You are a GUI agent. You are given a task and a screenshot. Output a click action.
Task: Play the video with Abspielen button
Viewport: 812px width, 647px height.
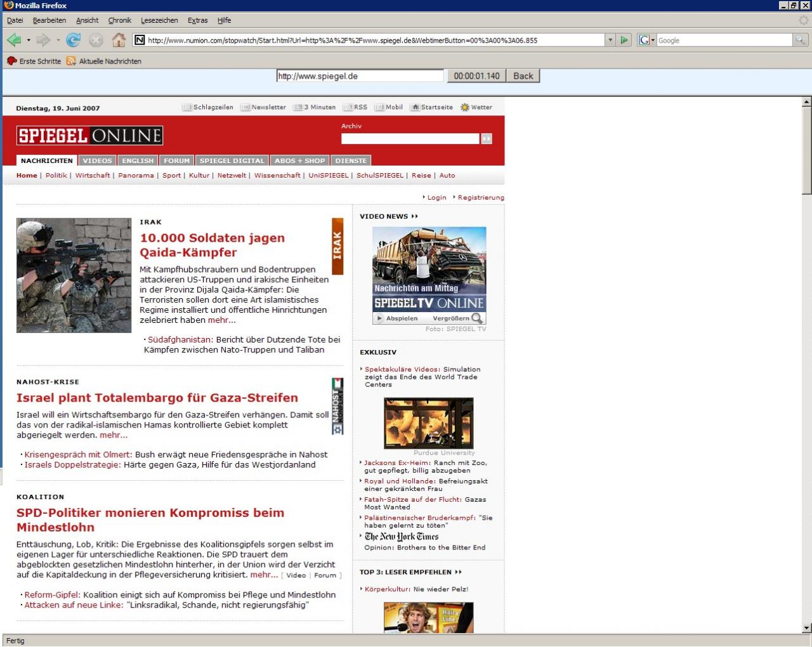(396, 318)
